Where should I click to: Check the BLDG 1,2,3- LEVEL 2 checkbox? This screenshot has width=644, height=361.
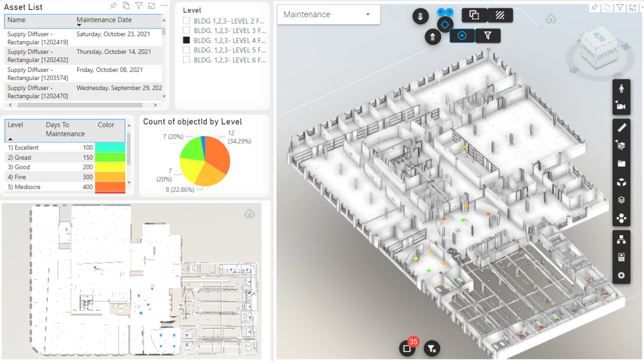[186, 20]
